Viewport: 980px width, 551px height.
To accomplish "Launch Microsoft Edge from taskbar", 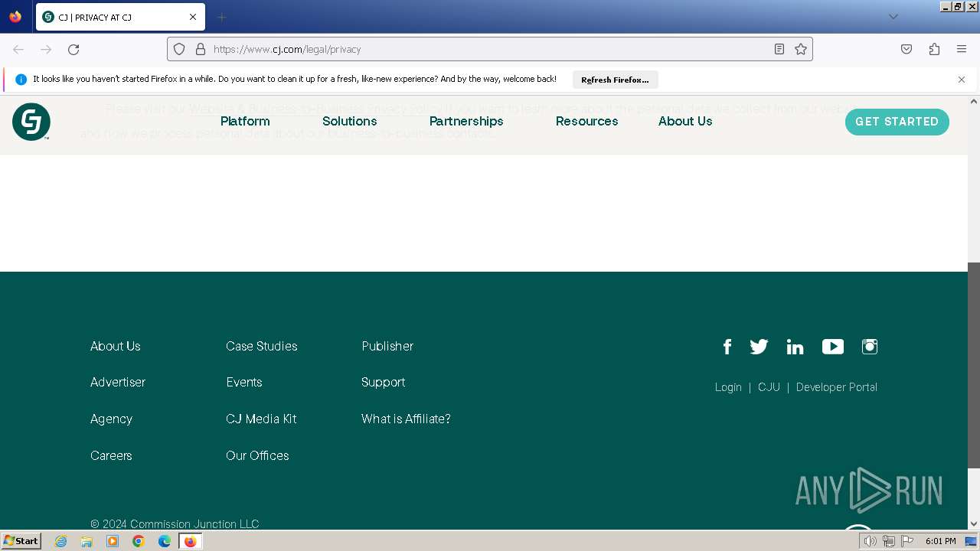I will pyautogui.click(x=165, y=541).
